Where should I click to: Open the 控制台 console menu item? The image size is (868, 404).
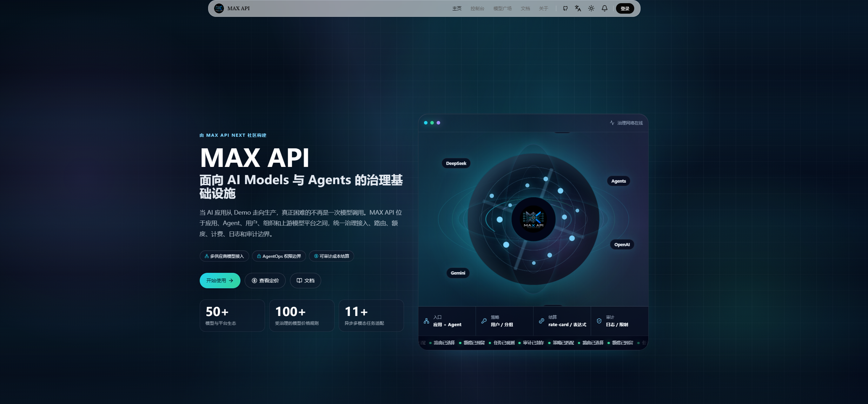click(477, 8)
